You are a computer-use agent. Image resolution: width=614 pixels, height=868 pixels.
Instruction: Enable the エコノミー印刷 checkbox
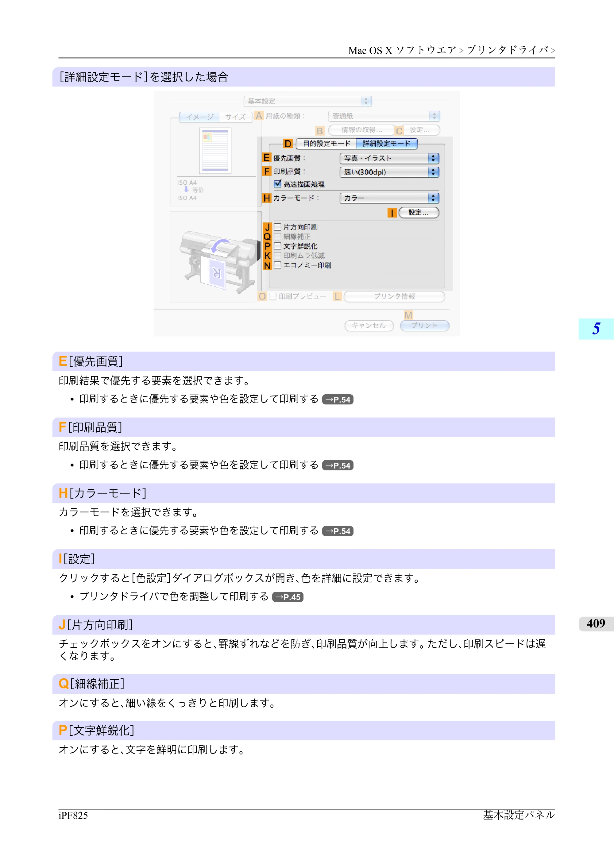click(277, 265)
